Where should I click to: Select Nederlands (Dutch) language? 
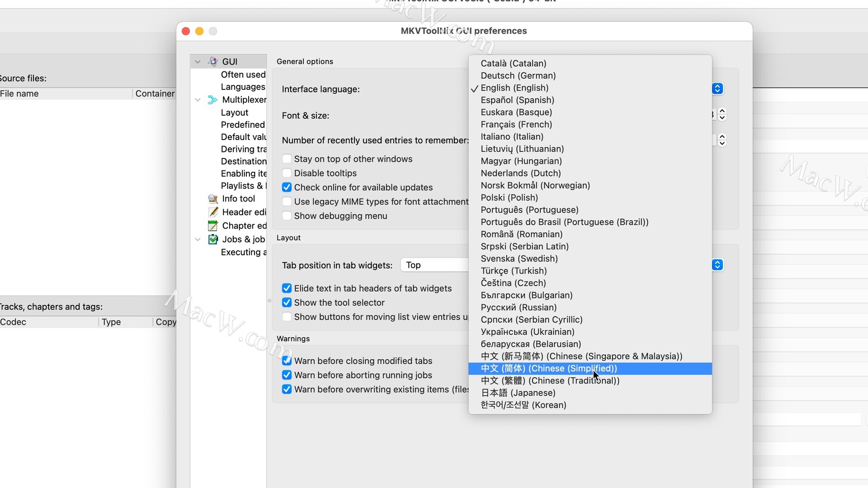[x=590, y=173]
